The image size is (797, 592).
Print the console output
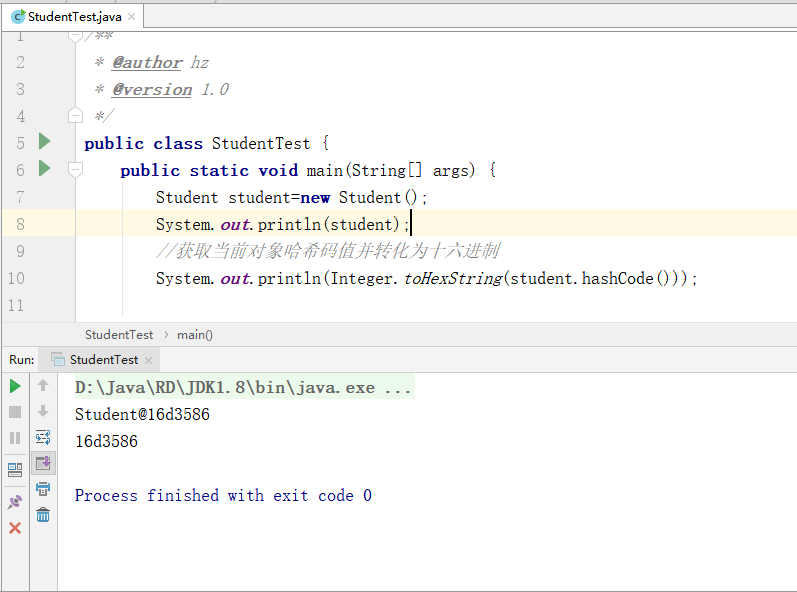[43, 489]
